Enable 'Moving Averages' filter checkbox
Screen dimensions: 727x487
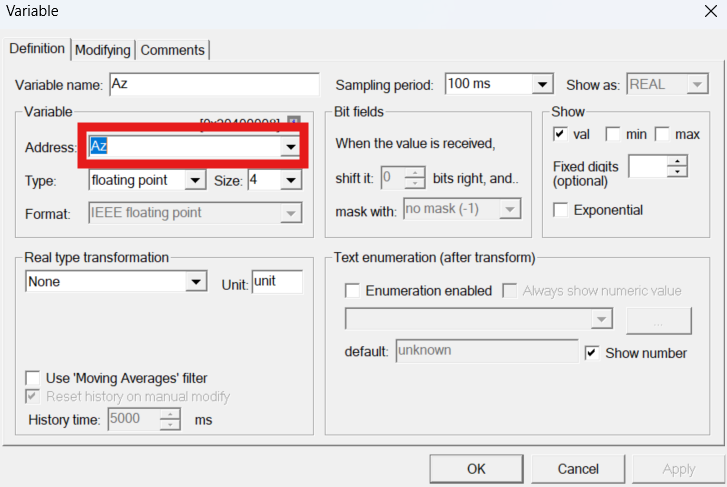point(34,378)
